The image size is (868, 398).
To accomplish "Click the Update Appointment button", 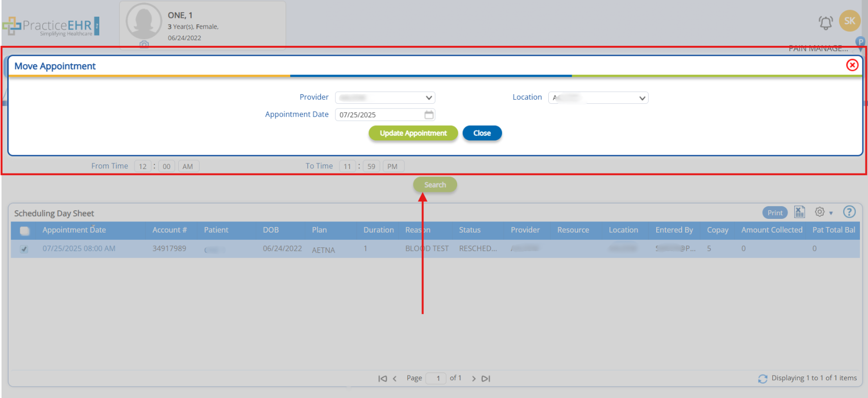I will [x=413, y=133].
